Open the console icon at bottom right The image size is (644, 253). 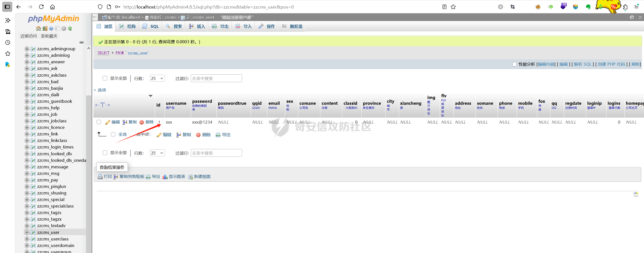point(636,194)
